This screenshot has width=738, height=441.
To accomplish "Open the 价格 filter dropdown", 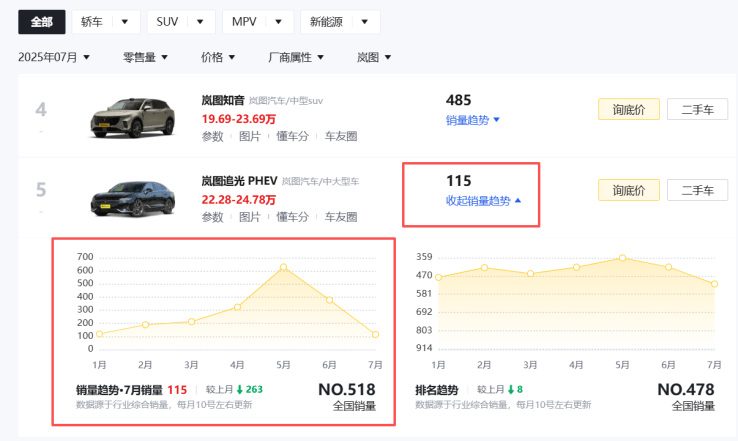I will pyautogui.click(x=217, y=57).
